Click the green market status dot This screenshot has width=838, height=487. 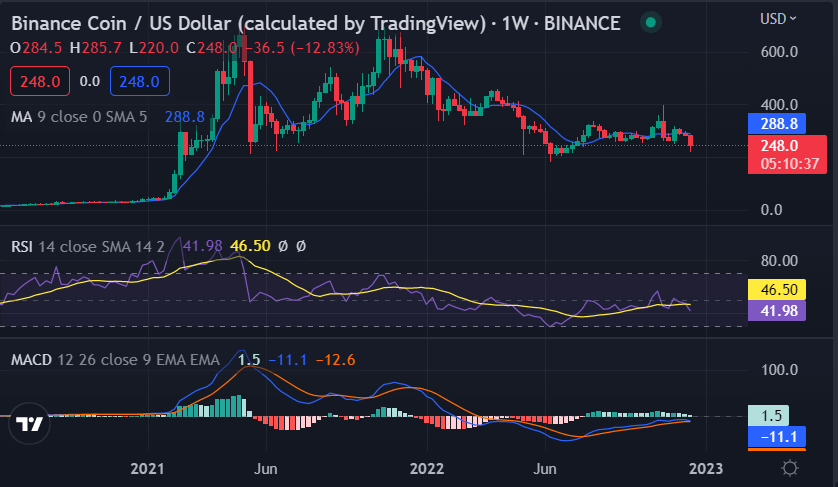click(x=650, y=22)
